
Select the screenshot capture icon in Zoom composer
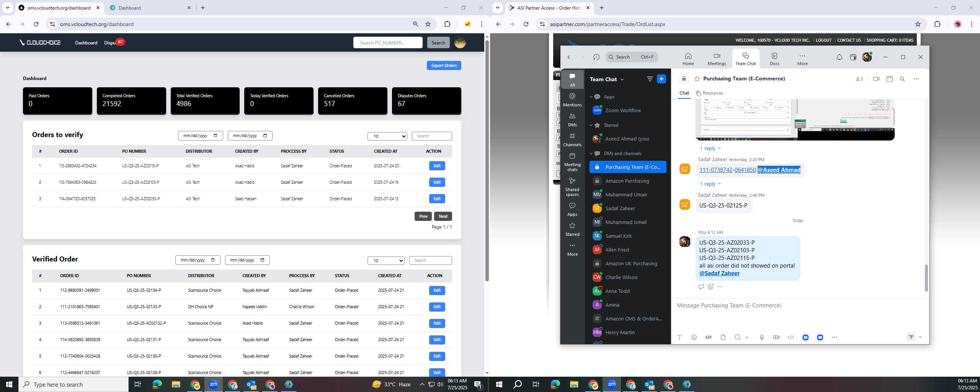pyautogui.click(x=738, y=337)
